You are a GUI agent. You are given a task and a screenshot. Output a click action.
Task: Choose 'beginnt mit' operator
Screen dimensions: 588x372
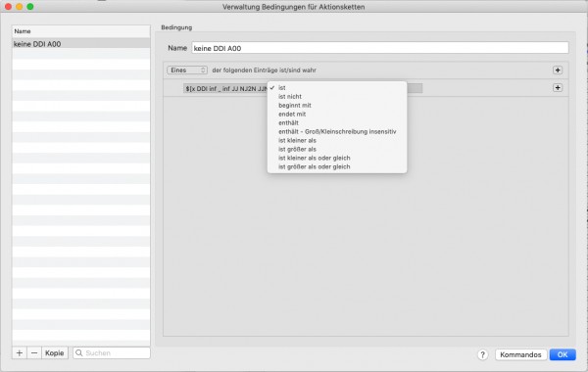[x=337, y=106]
